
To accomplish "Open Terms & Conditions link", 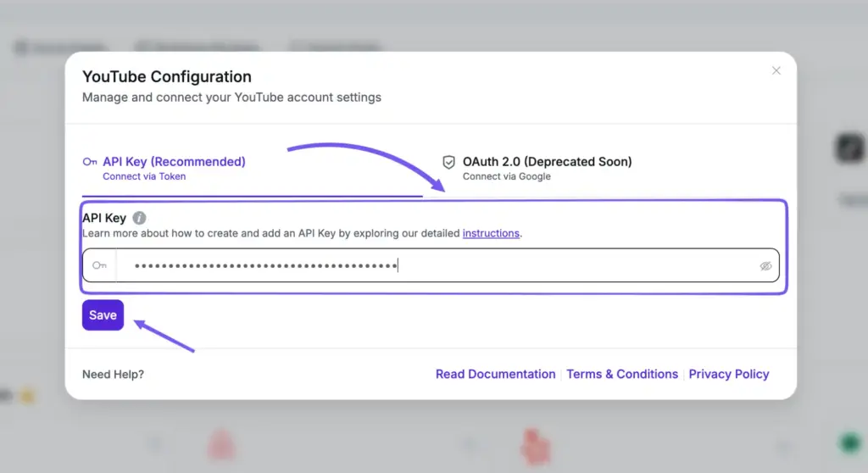I will (x=622, y=374).
